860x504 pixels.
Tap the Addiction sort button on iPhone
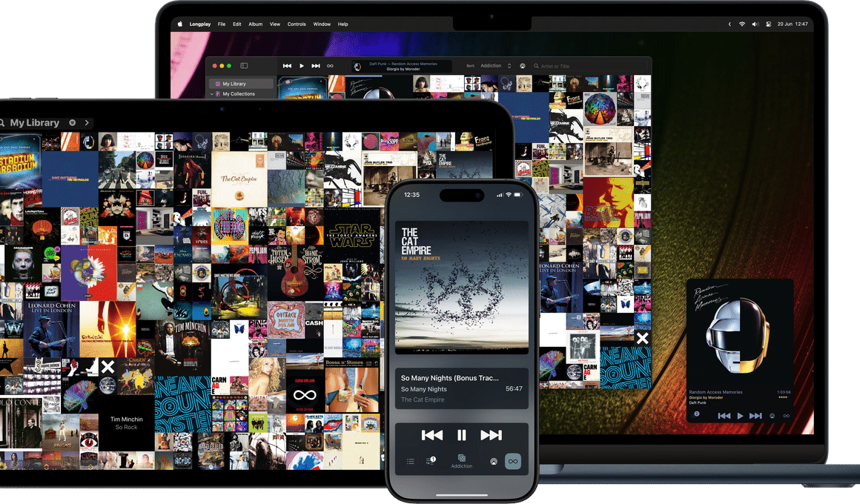[x=462, y=461]
